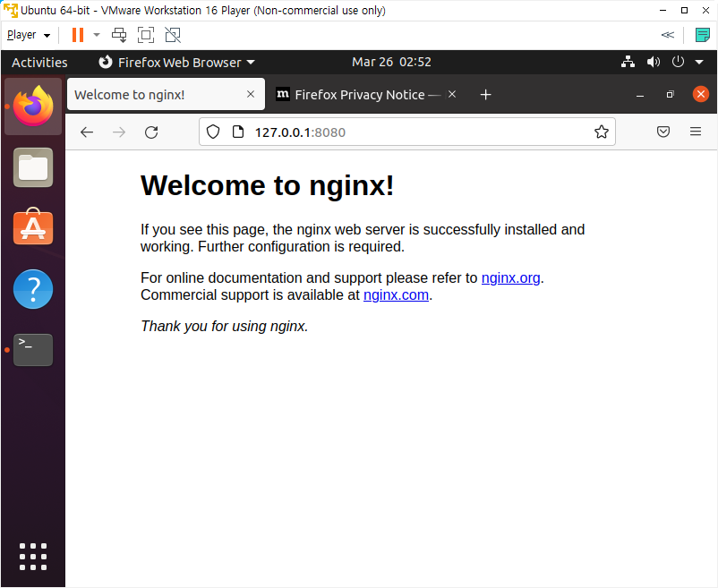Open the Save to Pocket icon

[663, 132]
